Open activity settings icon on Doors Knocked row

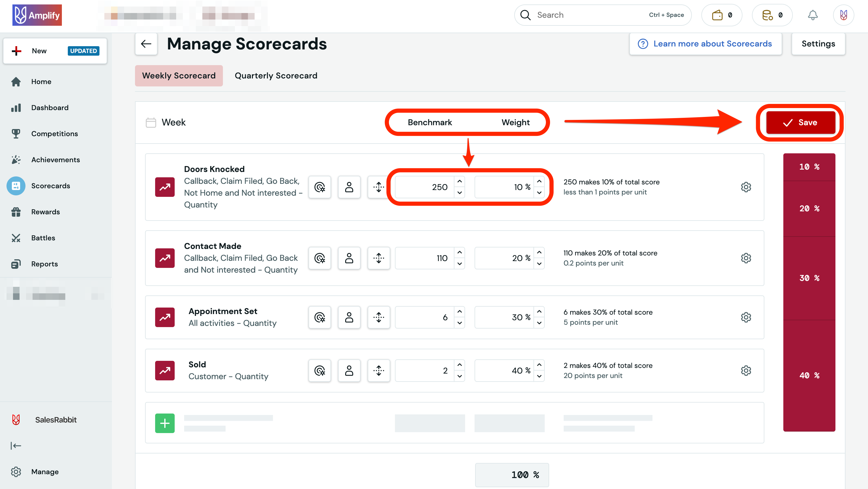point(319,187)
